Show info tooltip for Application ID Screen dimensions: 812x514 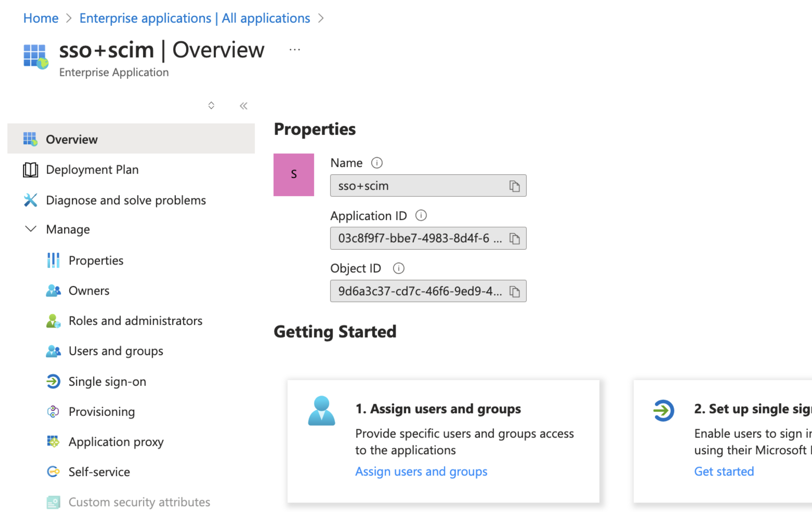tap(421, 215)
